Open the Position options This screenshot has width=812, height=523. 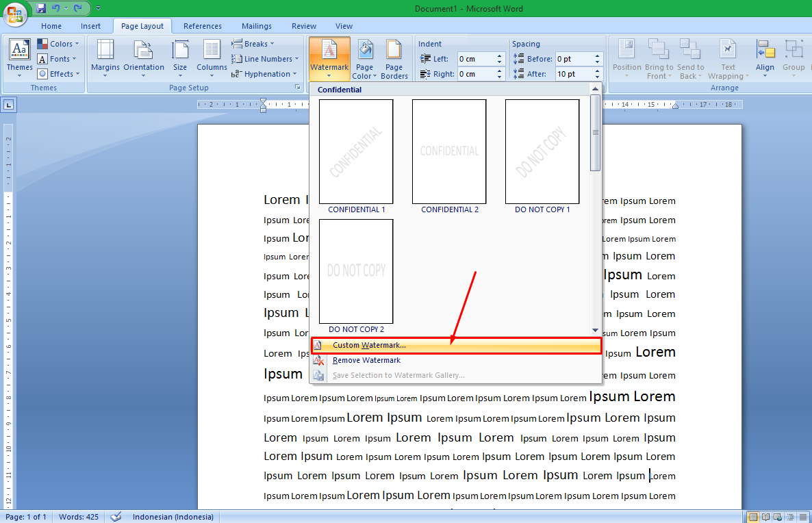pyautogui.click(x=626, y=58)
